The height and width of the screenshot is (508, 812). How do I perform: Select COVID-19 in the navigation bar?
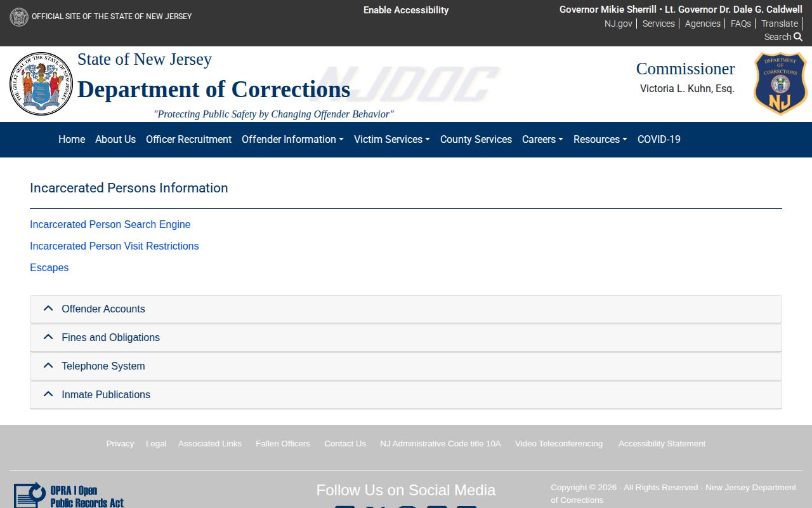click(x=658, y=140)
